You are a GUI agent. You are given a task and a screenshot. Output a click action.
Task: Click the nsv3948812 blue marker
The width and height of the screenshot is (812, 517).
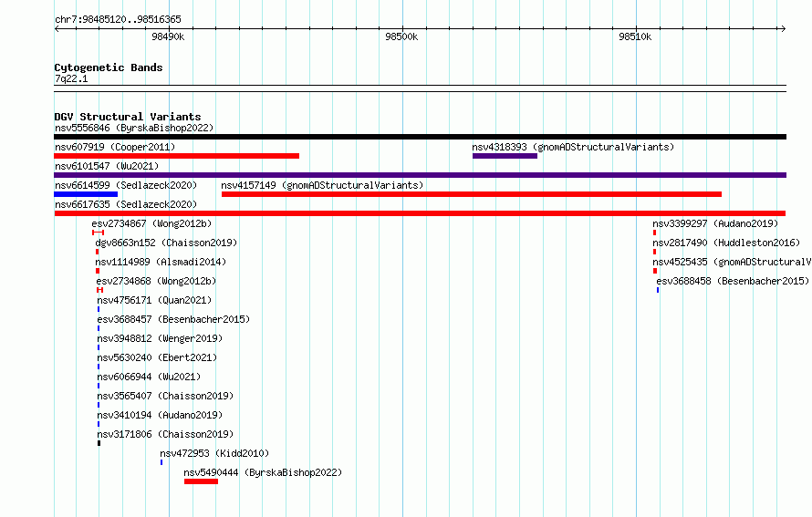(99, 347)
